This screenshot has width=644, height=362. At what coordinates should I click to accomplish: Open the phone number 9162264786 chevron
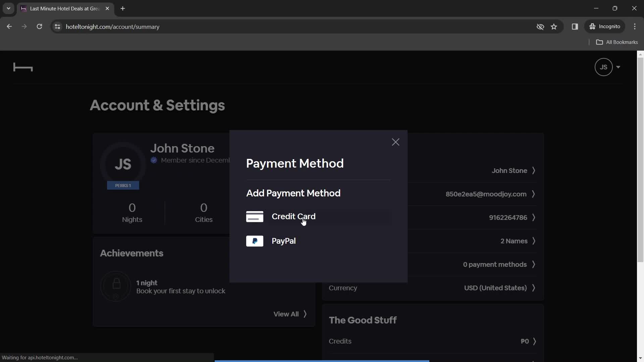(534, 218)
